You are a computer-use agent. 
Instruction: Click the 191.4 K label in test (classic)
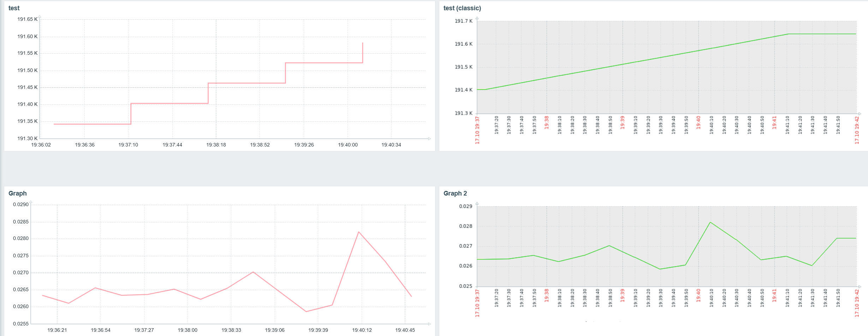pyautogui.click(x=463, y=90)
